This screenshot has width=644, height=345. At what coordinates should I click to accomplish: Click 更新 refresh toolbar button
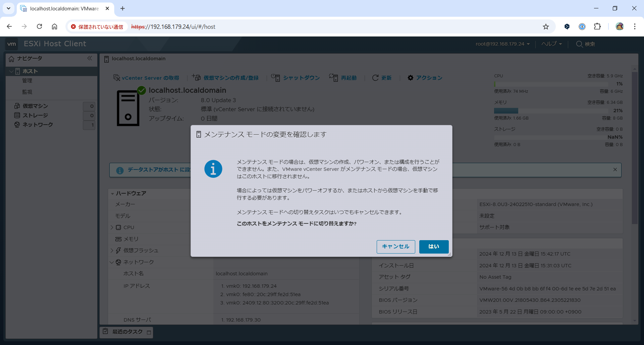click(382, 78)
